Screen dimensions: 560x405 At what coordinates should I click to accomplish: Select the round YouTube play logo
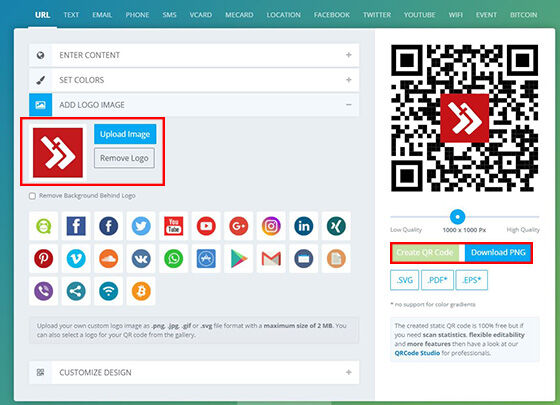coord(206,226)
